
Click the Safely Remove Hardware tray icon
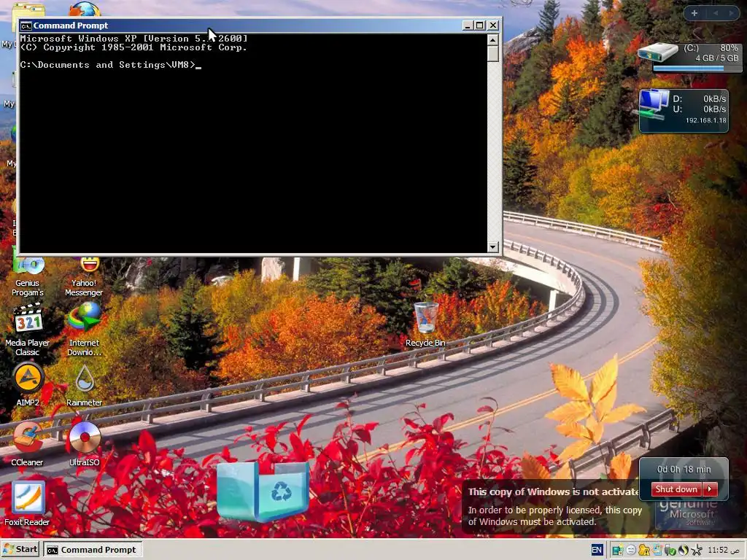click(670, 550)
